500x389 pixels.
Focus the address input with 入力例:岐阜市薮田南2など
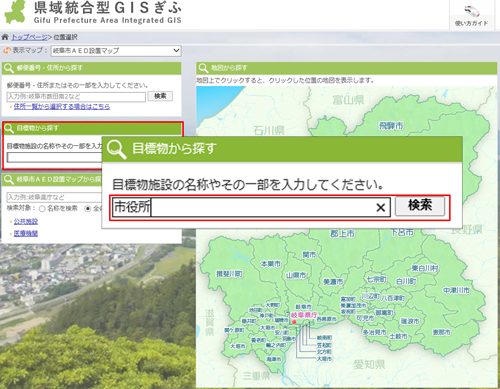[76, 97]
